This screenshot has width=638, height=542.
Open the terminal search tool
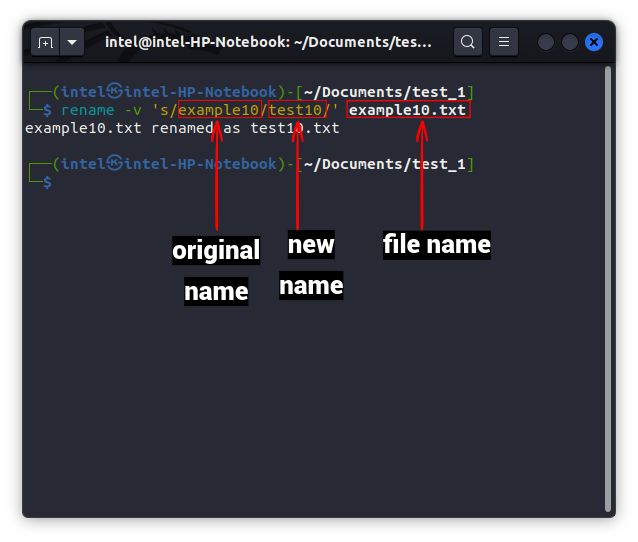point(467,42)
